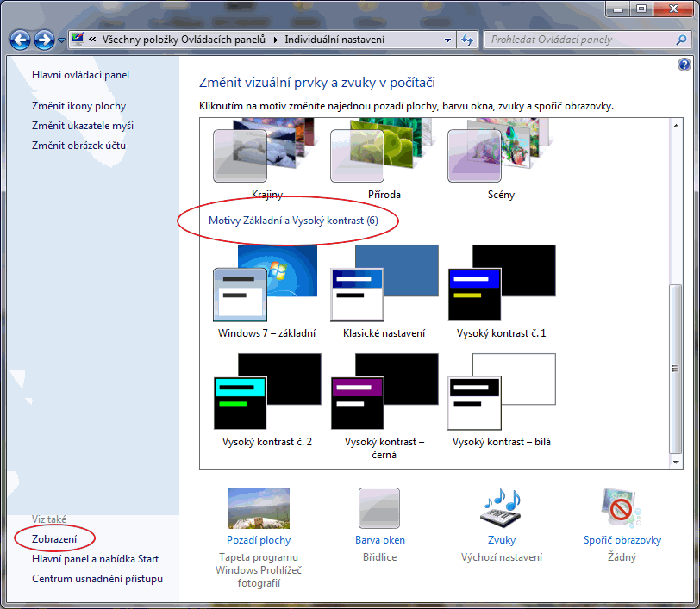
Task: Refresh the Control Panel view
Action: point(467,40)
